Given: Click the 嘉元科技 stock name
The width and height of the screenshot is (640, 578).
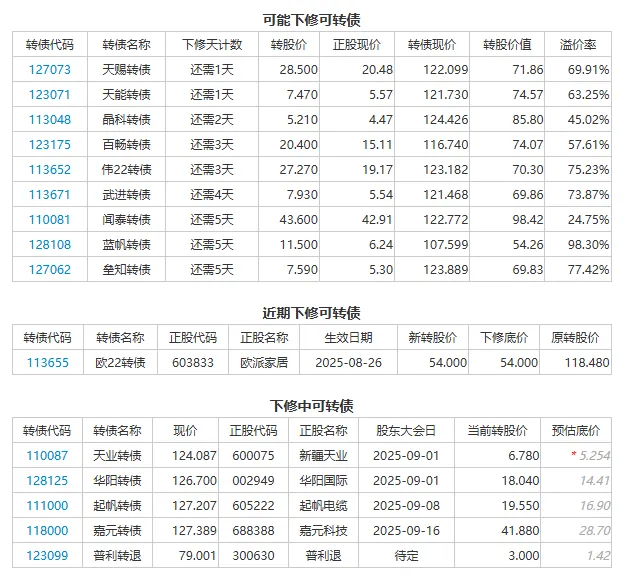Looking at the screenshot, I should [324, 531].
